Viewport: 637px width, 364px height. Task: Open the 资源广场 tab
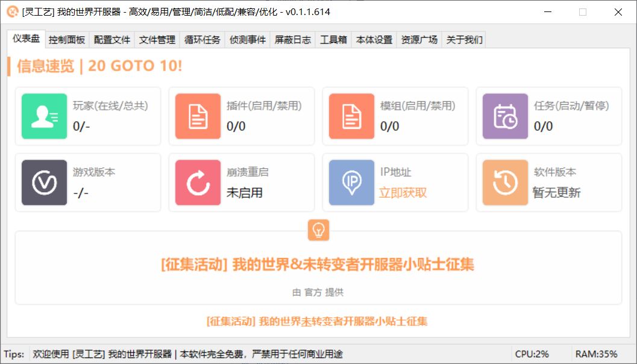pyautogui.click(x=419, y=40)
